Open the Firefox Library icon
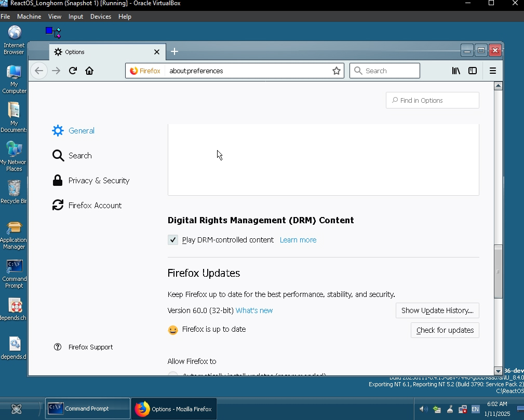Image resolution: width=524 pixels, height=420 pixels. tap(456, 71)
